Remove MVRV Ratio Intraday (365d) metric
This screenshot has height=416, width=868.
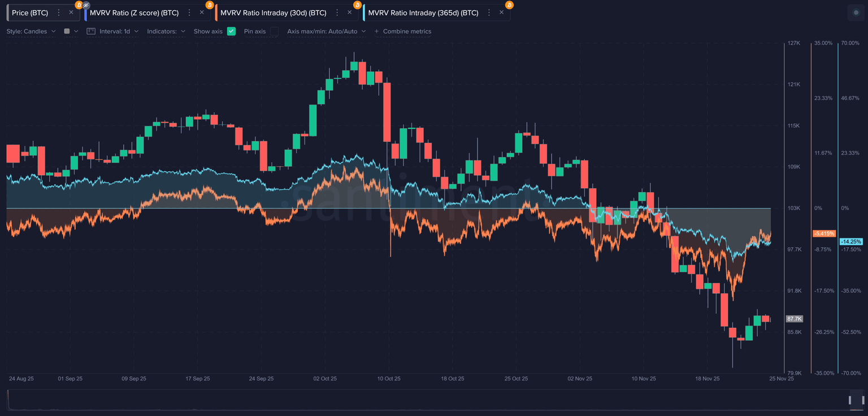pos(501,12)
